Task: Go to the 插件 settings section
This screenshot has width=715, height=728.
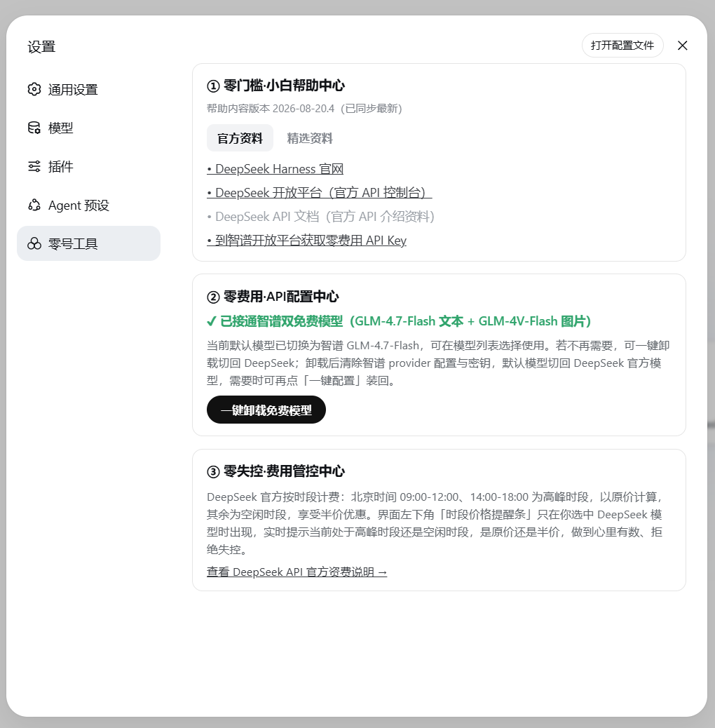Action: click(88, 166)
